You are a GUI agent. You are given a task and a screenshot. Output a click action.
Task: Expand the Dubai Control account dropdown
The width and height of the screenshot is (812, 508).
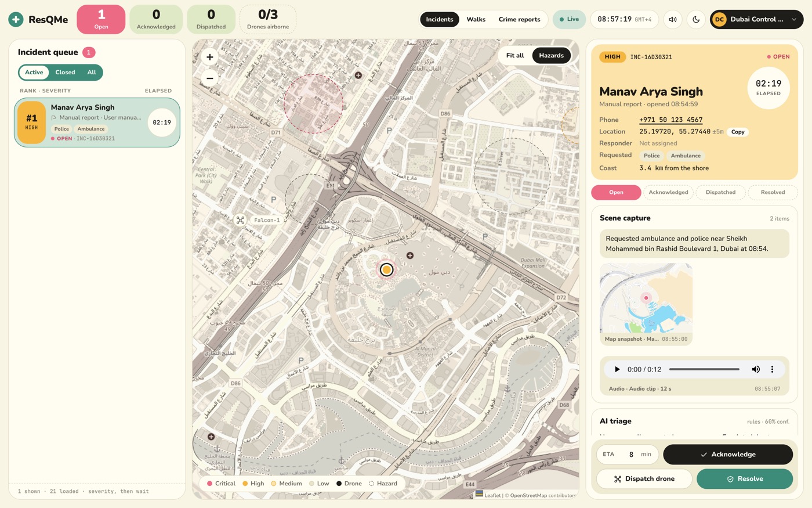(756, 19)
